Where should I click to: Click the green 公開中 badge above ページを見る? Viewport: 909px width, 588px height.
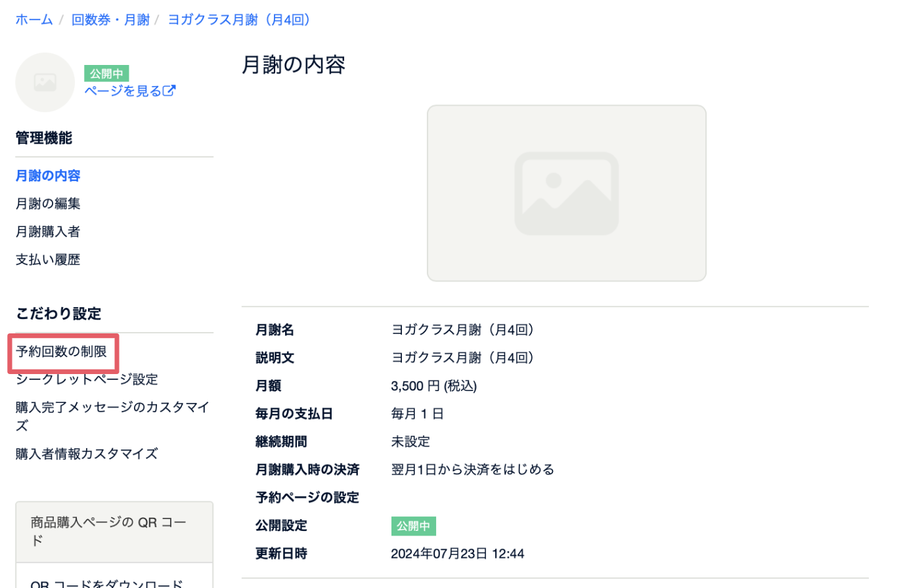[x=106, y=73]
